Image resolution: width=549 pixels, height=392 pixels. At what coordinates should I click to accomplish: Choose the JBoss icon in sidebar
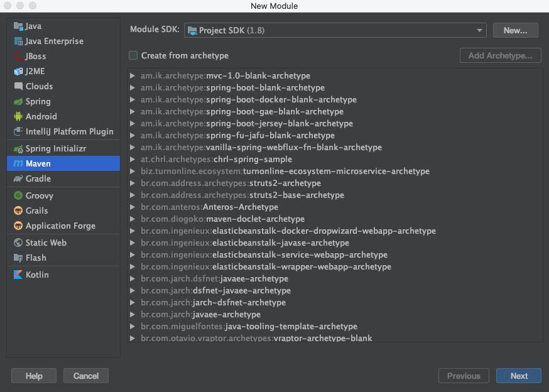point(18,56)
